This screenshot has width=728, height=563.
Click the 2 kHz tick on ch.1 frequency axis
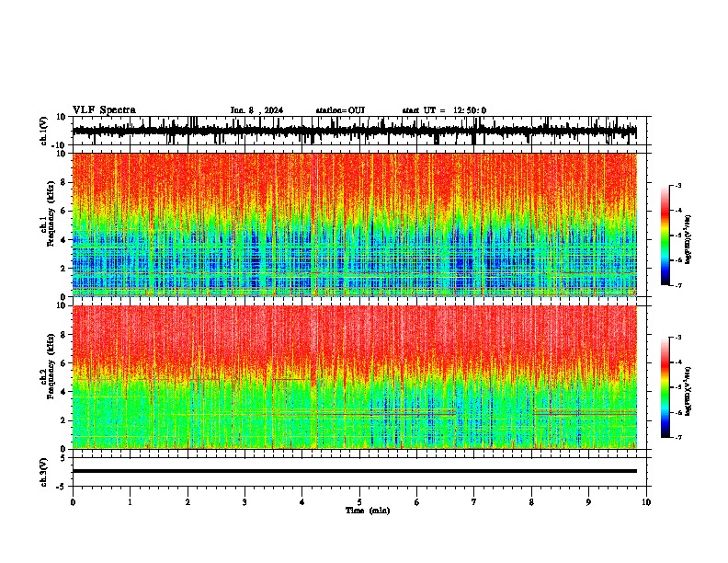pyautogui.click(x=63, y=268)
